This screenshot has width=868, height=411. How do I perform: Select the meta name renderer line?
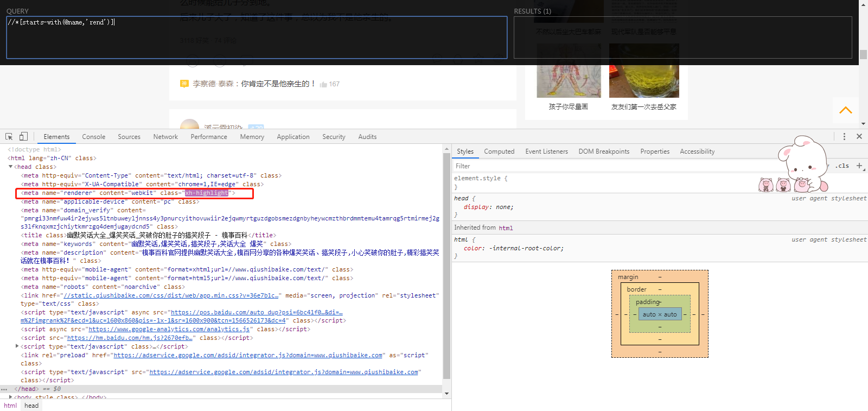(128, 193)
